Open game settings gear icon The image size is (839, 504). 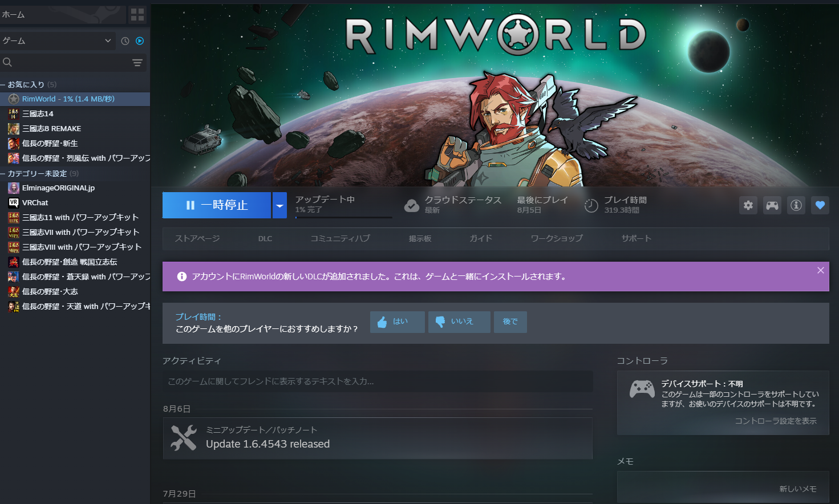(x=748, y=205)
